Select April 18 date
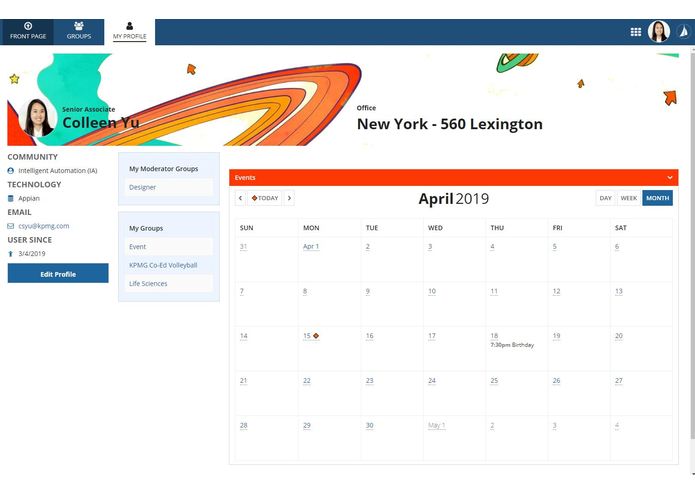The width and height of the screenshot is (695, 494). coord(494,336)
